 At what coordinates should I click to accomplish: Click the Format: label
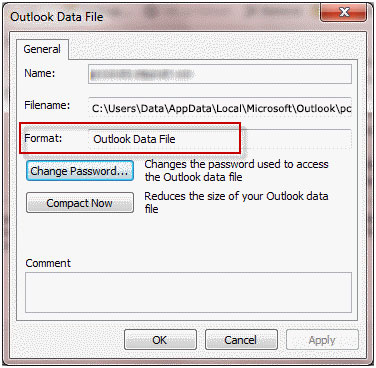[43, 138]
